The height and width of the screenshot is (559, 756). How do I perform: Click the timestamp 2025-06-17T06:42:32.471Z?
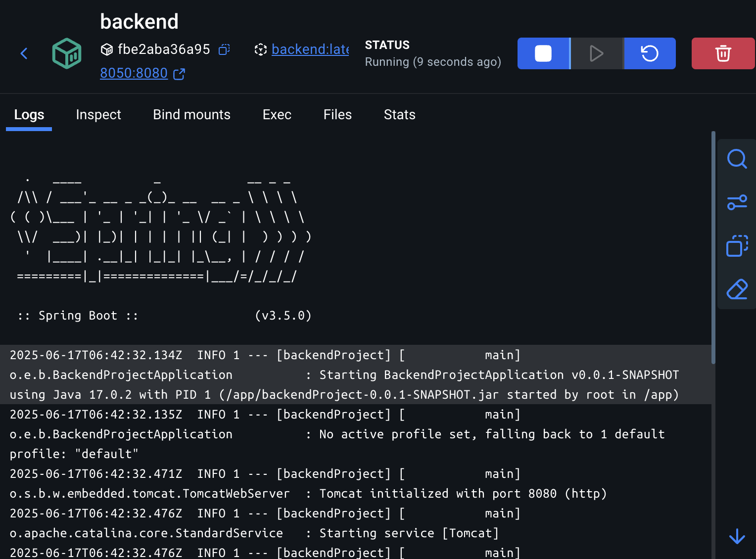96,474
